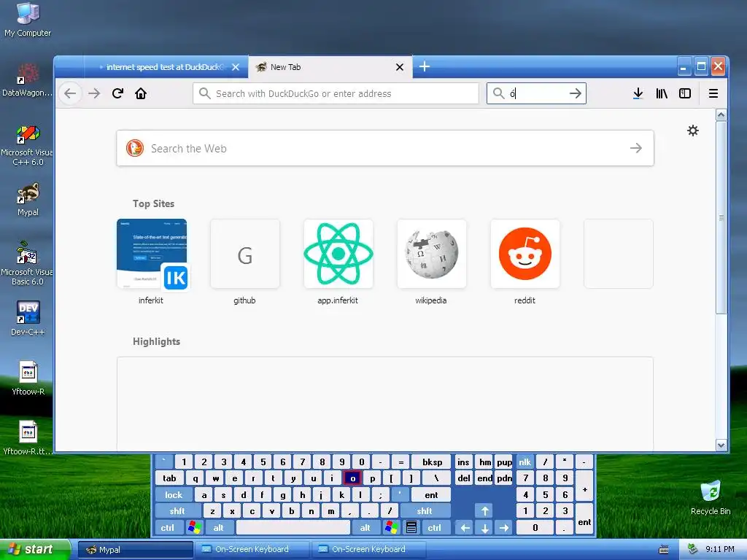
Task: Close the New Tab tab
Action: click(400, 67)
